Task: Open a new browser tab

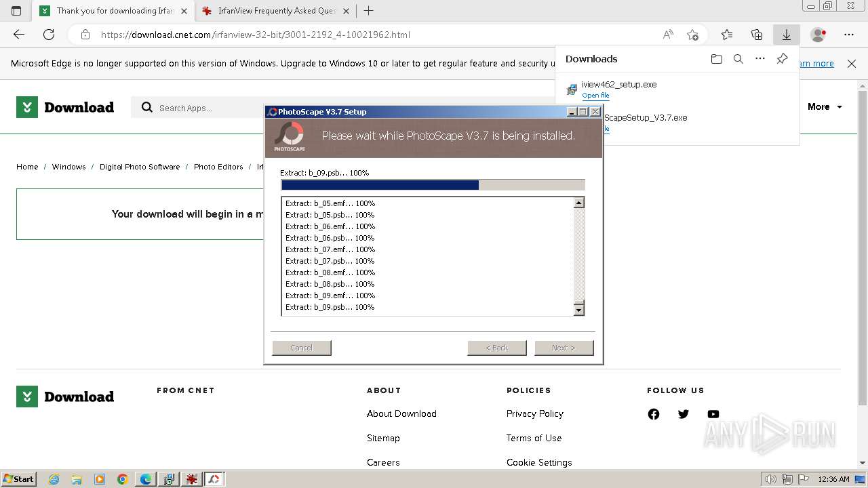Action: [x=369, y=11]
